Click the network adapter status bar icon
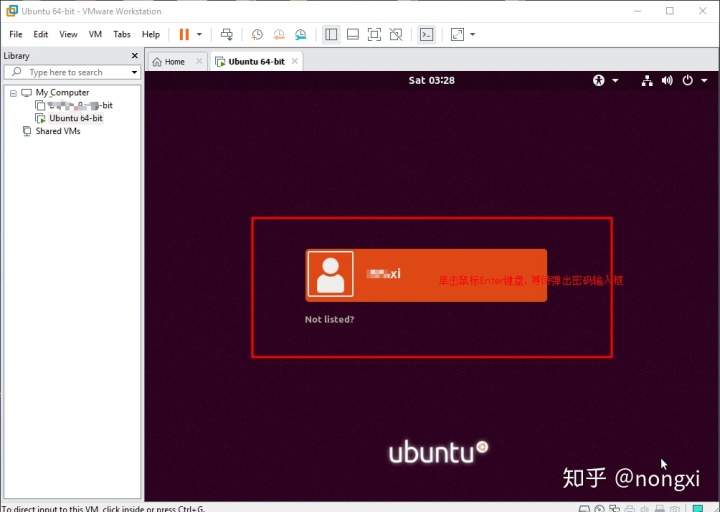Screen dimensions: 720x512 coord(614,509)
